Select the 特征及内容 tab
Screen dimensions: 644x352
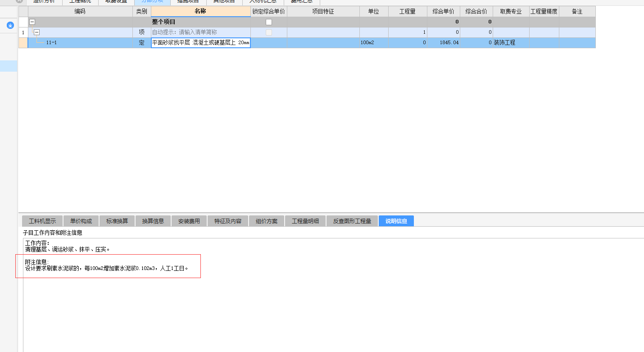pyautogui.click(x=228, y=221)
